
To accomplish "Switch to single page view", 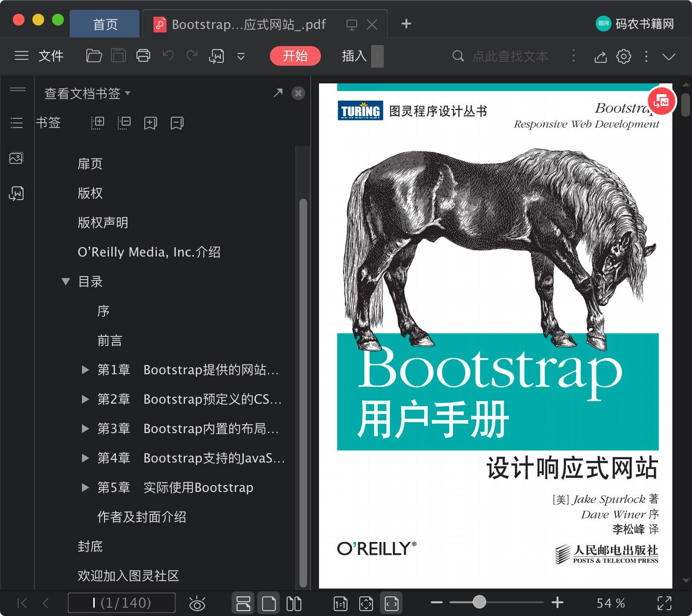I will pos(269,603).
